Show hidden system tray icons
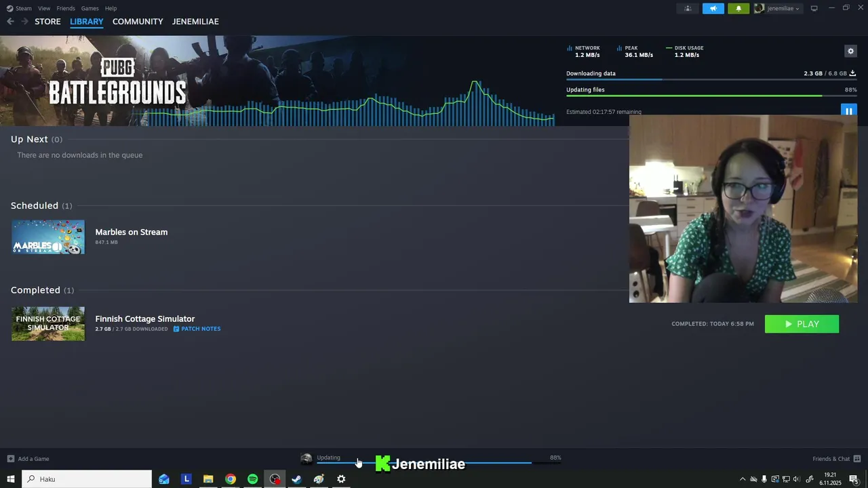Viewport: 868px width, 488px height. point(743,479)
